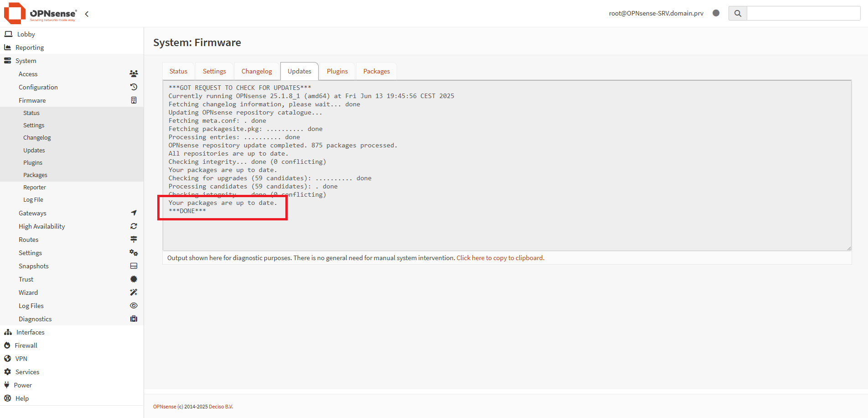Click the Routes signpost icon

pos(134,240)
